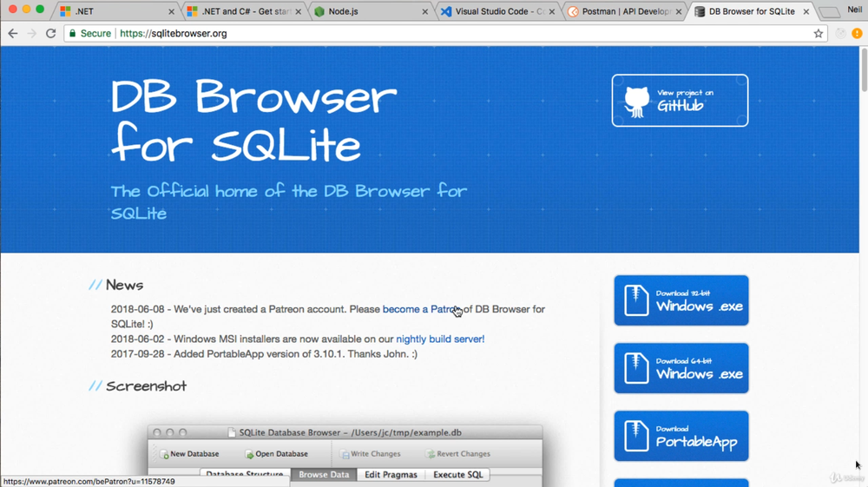Click the DB Browser for SQLite heading

[x=253, y=120]
